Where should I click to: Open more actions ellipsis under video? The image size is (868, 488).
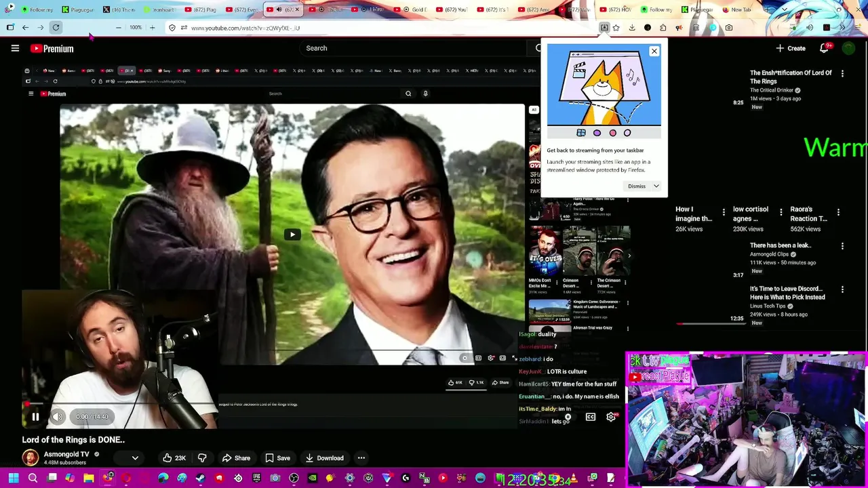(x=361, y=458)
